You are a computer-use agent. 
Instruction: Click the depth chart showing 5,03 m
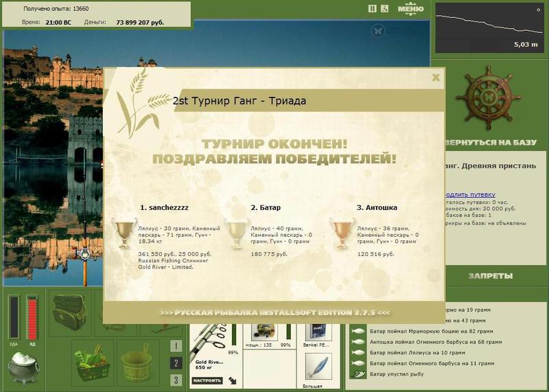489,28
